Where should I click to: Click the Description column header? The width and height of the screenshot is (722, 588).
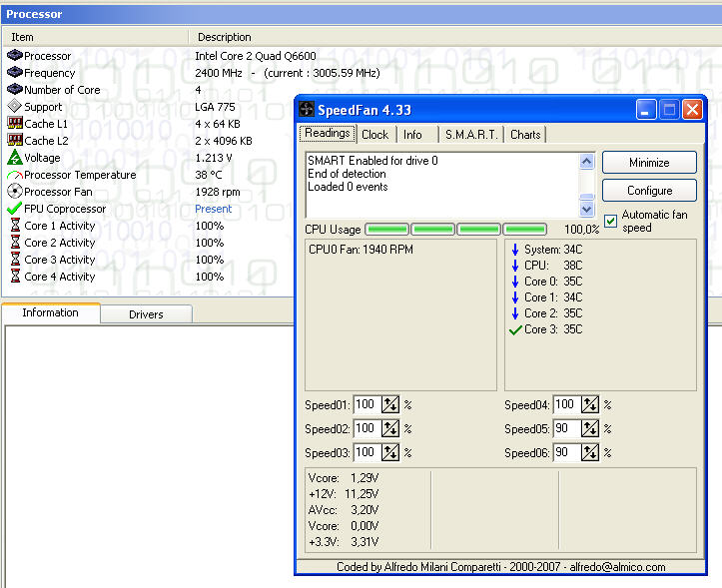[x=455, y=37]
